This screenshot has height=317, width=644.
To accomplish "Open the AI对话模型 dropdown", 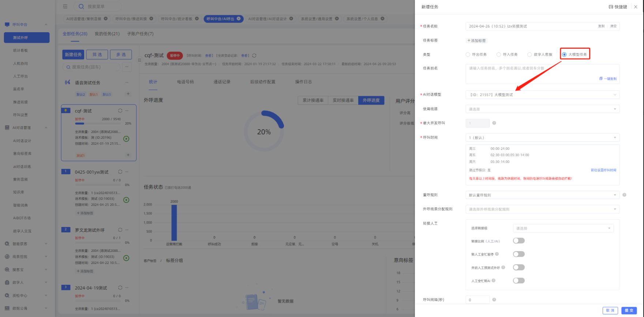I will click(542, 95).
